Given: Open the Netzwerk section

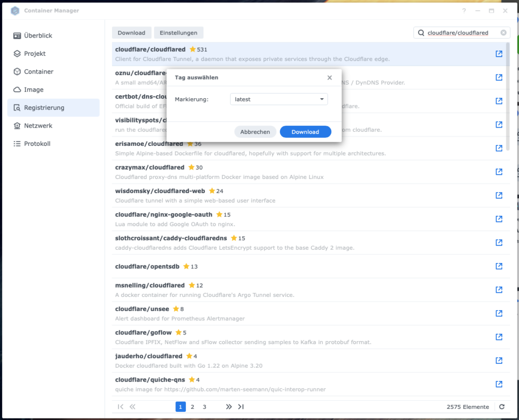Looking at the screenshot, I should 38,126.
